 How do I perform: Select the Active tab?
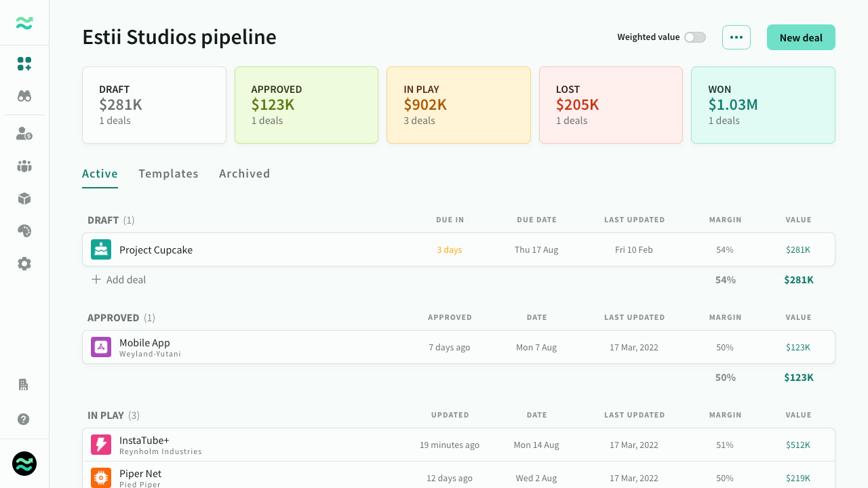[100, 174]
